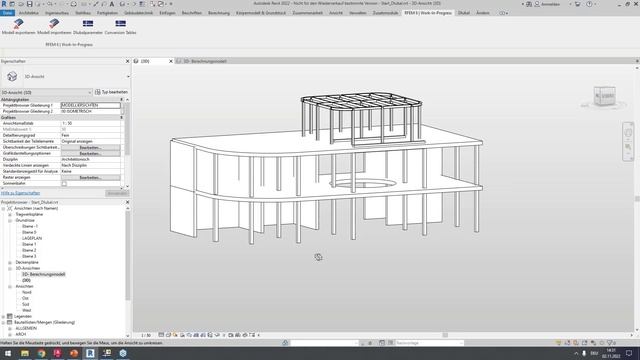Close the Eigenschaften panel

(x=127, y=61)
